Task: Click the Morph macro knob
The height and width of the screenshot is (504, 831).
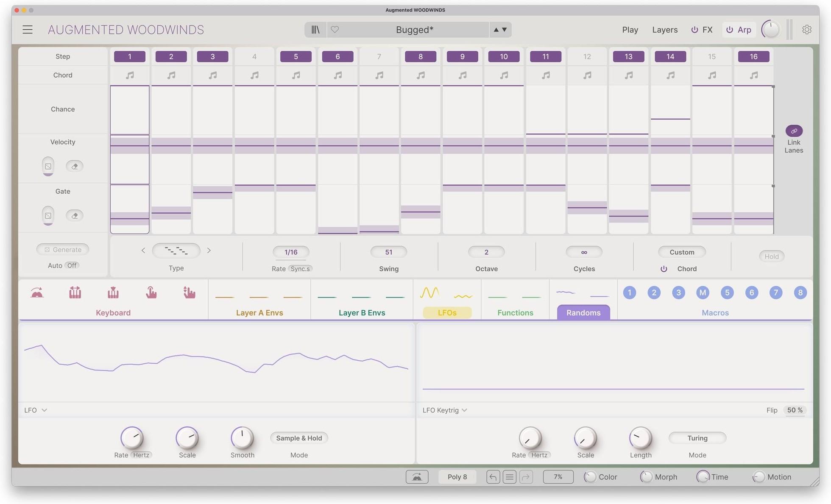Action: (x=646, y=477)
